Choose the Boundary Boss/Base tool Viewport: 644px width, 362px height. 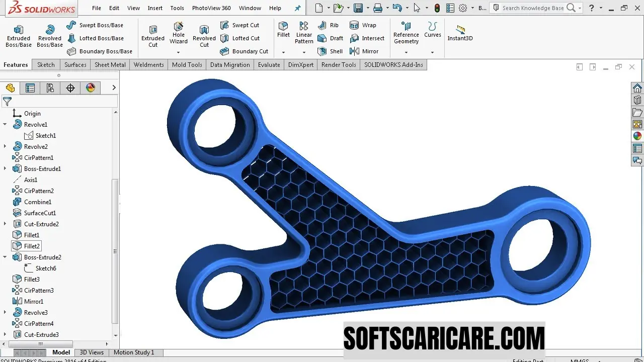99,51
